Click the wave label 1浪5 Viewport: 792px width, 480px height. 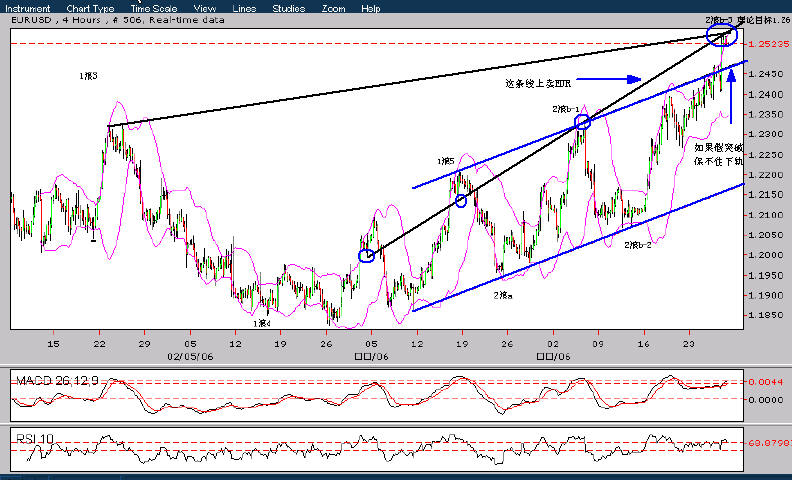[x=446, y=162]
